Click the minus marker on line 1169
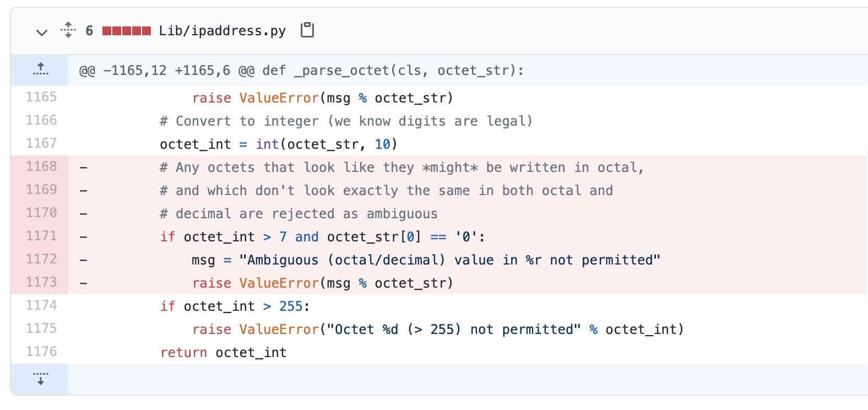 [x=83, y=190]
